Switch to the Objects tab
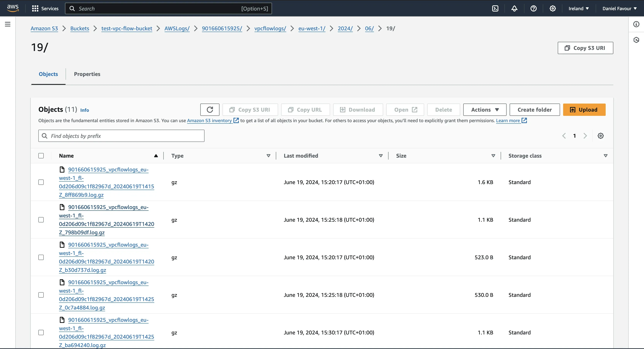Image resolution: width=644 pixels, height=349 pixels. point(48,74)
